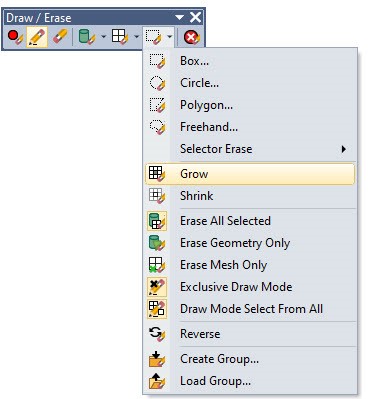Expand the Selector Erase submenu

[x=250, y=149]
